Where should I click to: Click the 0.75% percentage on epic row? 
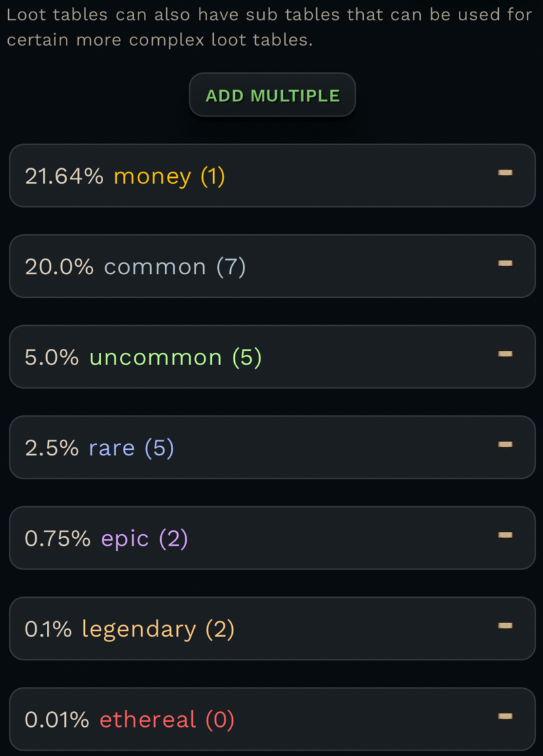point(58,539)
